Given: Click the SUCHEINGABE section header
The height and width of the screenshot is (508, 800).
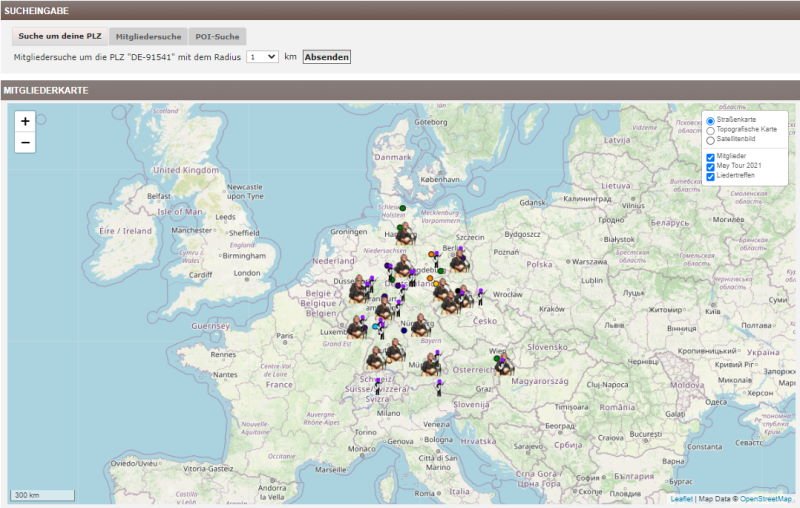Looking at the screenshot, I should tap(400, 11).
